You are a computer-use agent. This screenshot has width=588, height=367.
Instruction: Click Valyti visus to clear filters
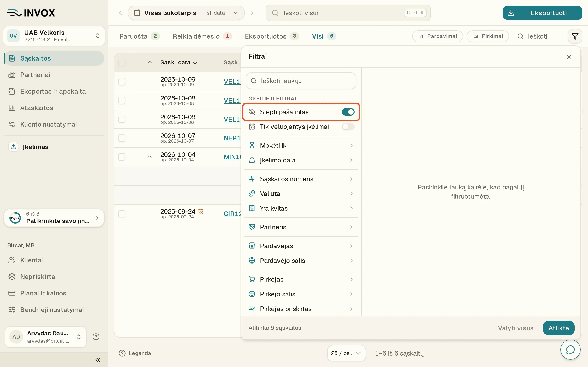tap(516, 328)
